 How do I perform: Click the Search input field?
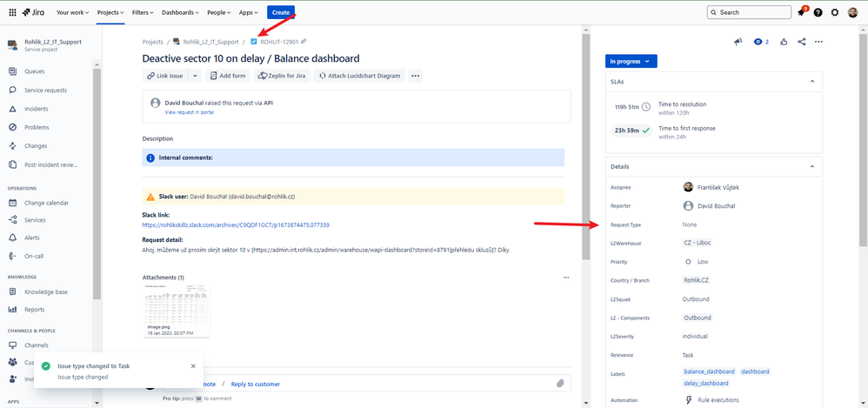coord(749,12)
